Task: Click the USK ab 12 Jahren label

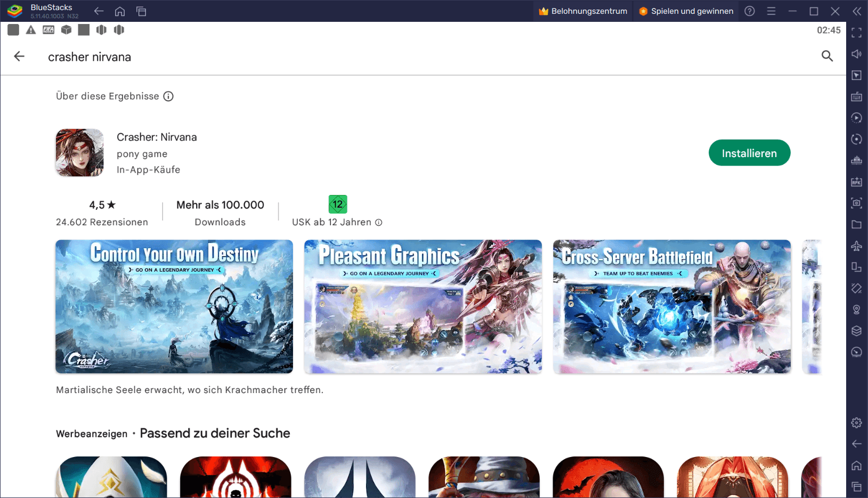Action: coord(331,222)
